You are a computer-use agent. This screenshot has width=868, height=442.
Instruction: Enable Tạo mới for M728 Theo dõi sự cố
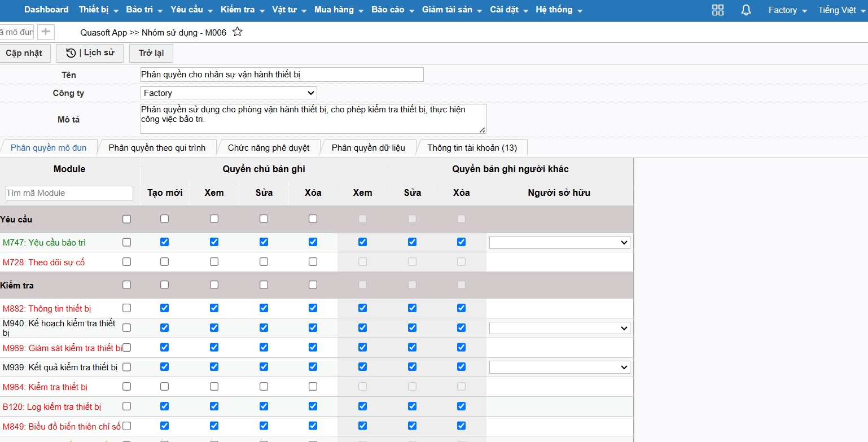[x=164, y=262]
